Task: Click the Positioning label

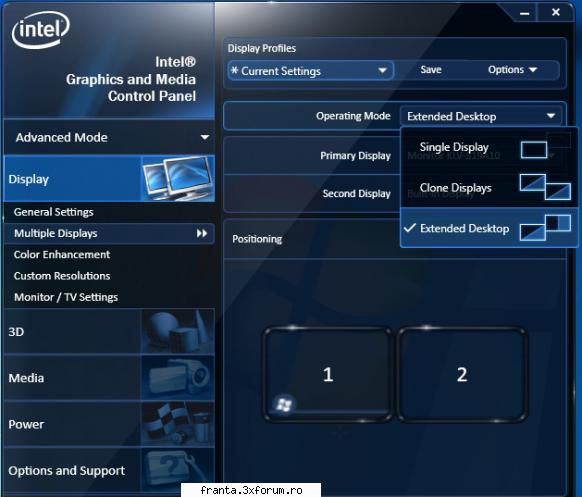Action: pos(257,239)
